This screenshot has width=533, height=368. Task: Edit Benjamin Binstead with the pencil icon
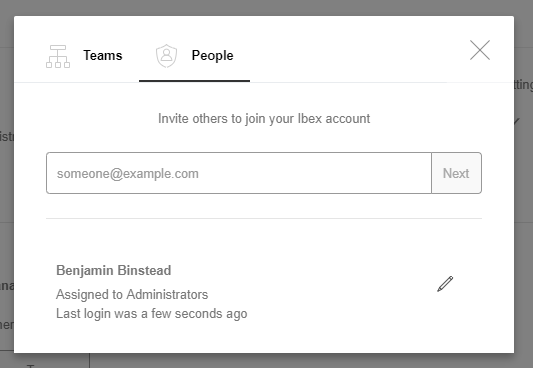[x=445, y=284]
